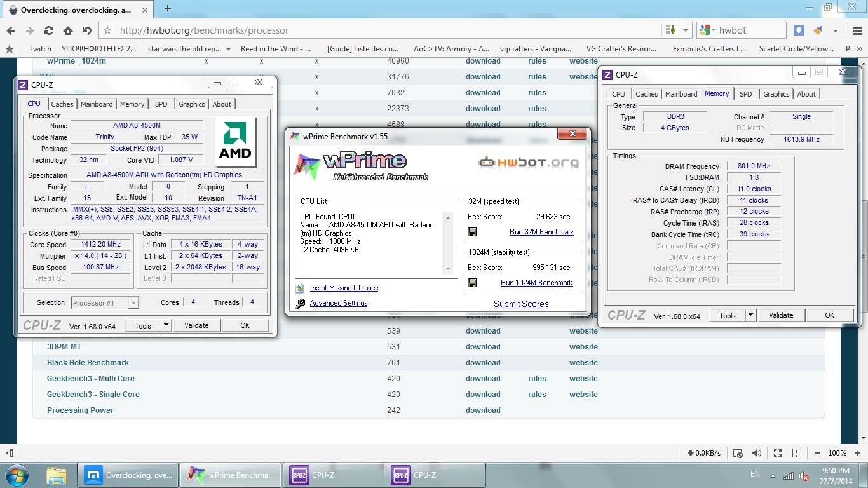Zoom in with the plus icon

coord(857,453)
